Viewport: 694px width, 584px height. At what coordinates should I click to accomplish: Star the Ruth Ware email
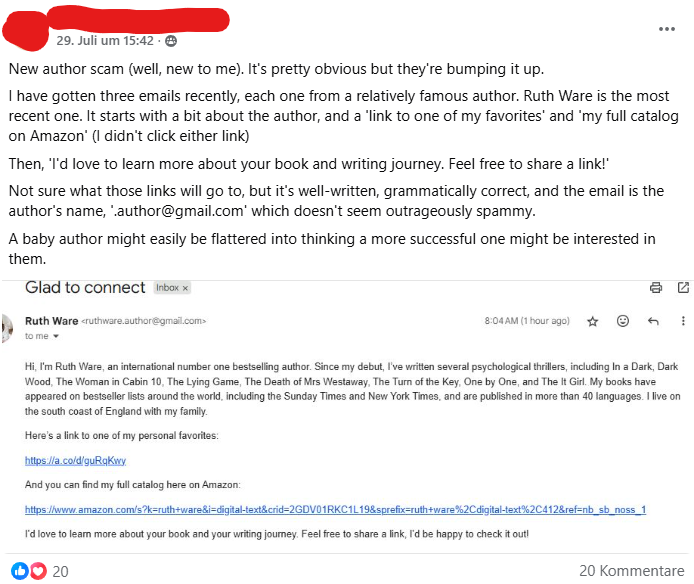(592, 321)
